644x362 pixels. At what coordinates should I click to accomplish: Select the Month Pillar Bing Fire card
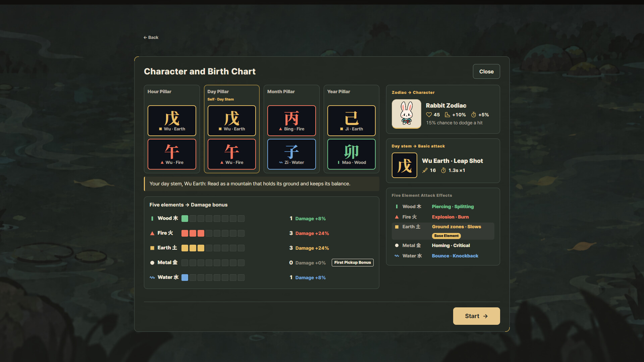[291, 121]
